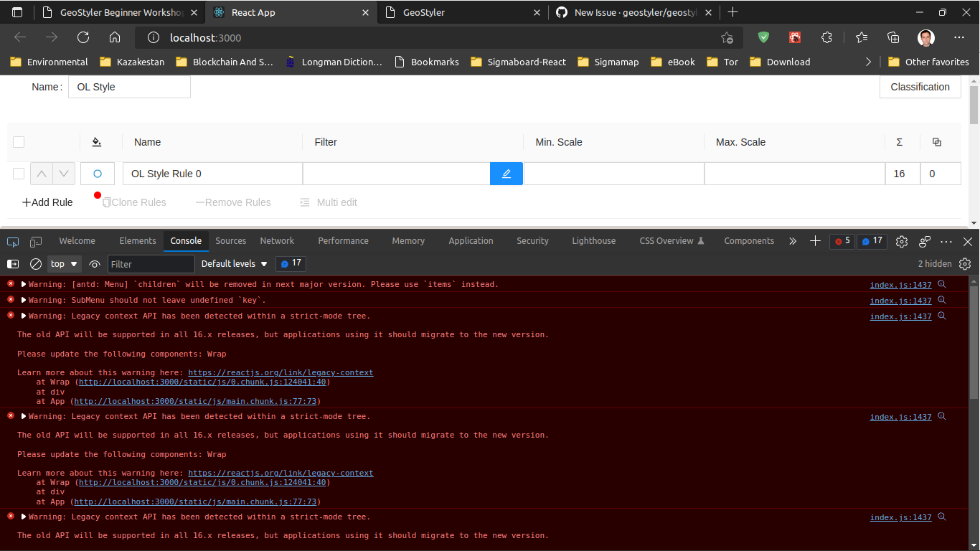Switch to the Network panel in DevTools
980x551 pixels.
(x=277, y=241)
